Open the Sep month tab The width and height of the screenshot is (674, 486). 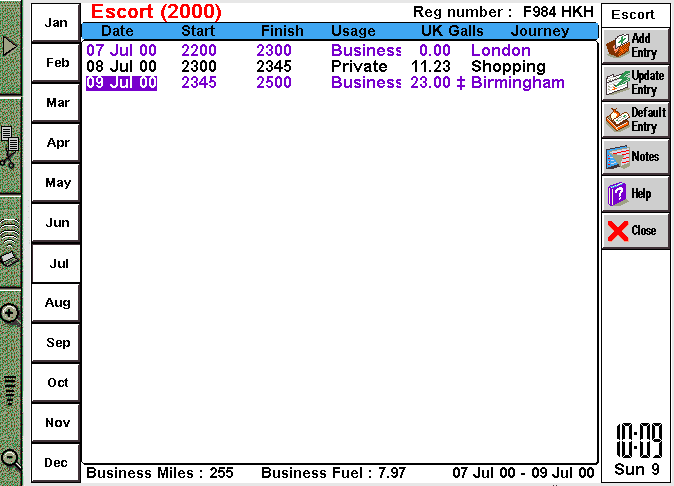[56, 342]
